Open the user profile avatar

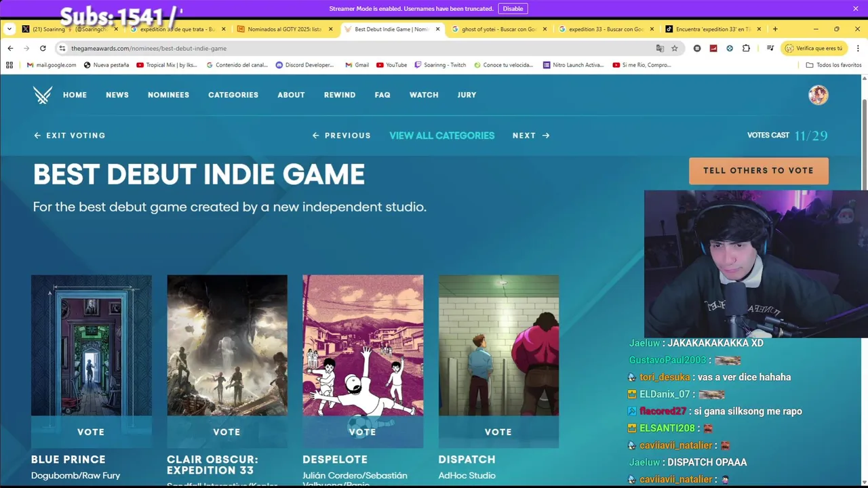click(x=818, y=95)
